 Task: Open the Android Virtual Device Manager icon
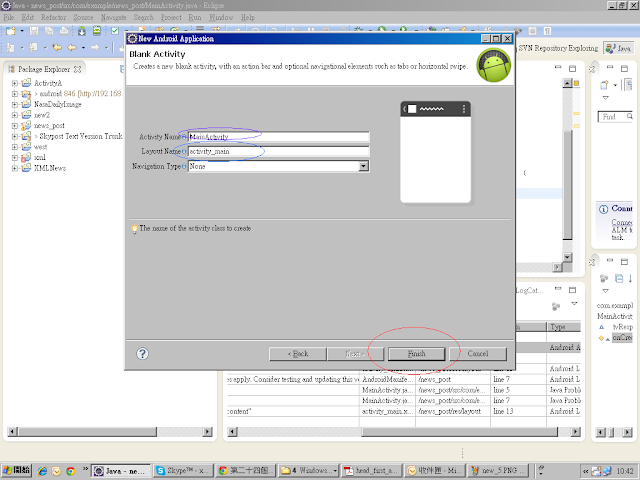97,31
